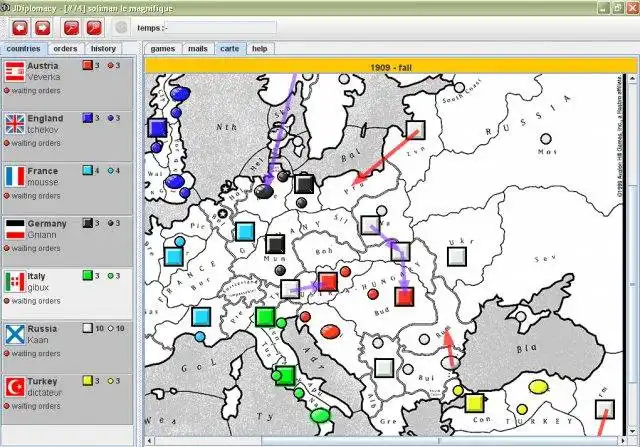Click the Austria flag icon

15,71
